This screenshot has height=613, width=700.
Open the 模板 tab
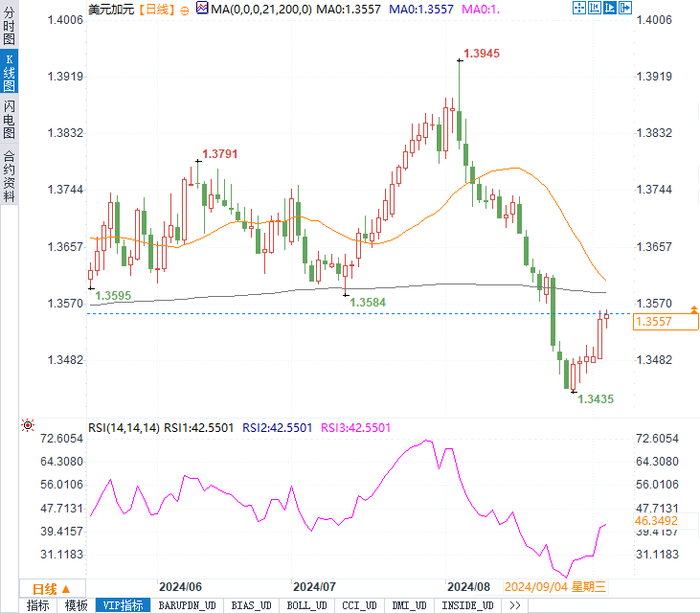pyautogui.click(x=76, y=605)
